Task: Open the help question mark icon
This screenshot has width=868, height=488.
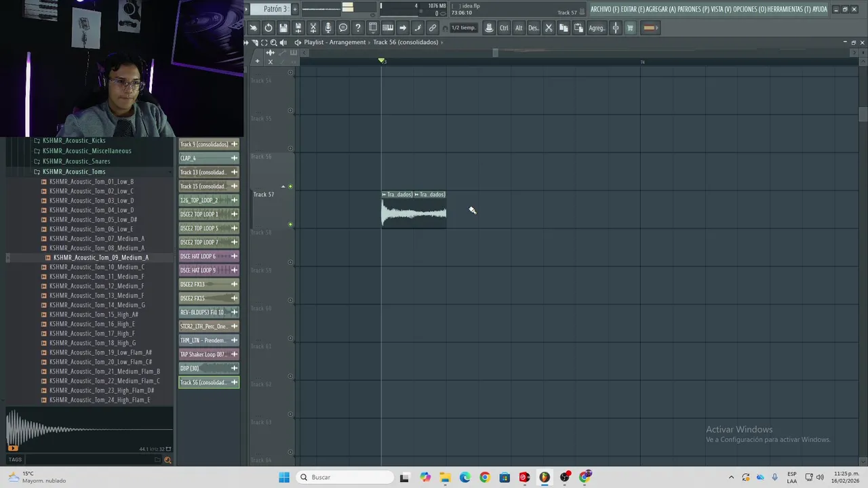Action: 358,28
